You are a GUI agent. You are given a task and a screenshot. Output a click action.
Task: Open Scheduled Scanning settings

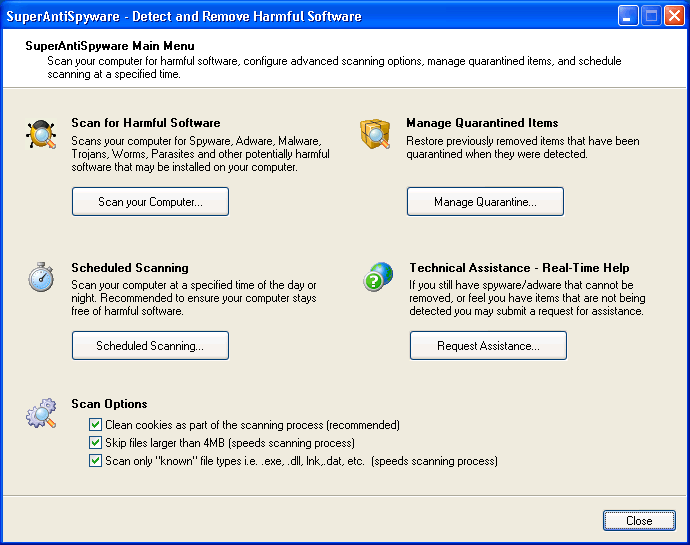click(x=150, y=346)
